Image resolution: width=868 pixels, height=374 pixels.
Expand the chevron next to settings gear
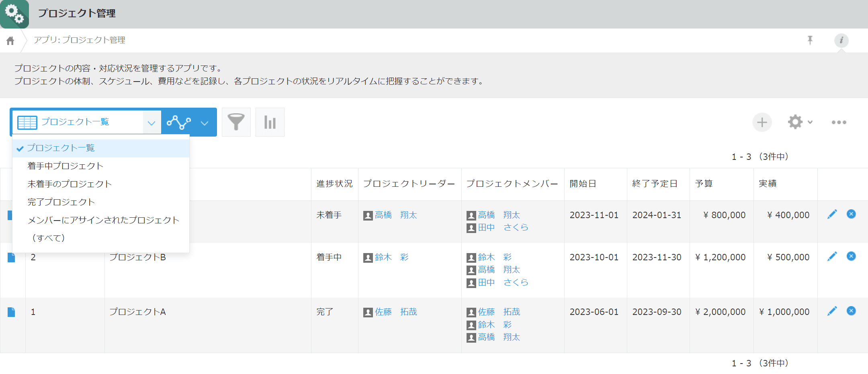click(x=810, y=122)
